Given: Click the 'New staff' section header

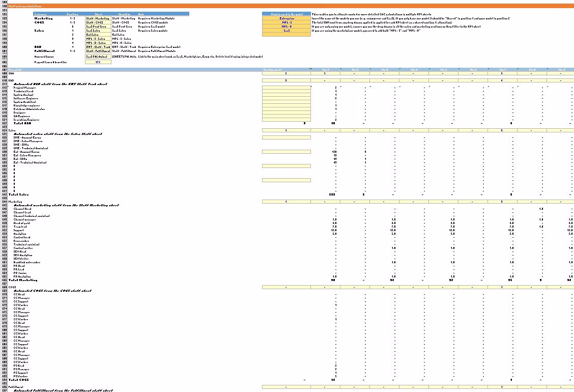Looking at the screenshot, I should (15, 70).
